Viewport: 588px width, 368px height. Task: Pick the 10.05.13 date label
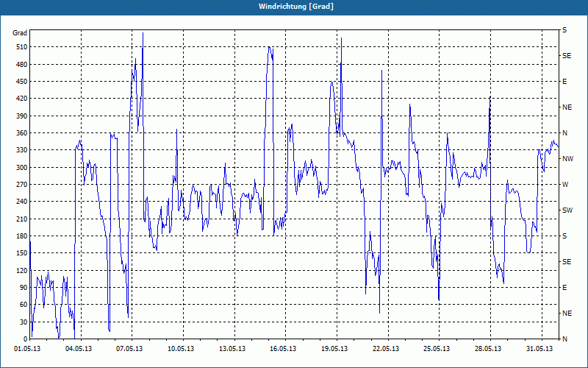pyautogui.click(x=181, y=349)
